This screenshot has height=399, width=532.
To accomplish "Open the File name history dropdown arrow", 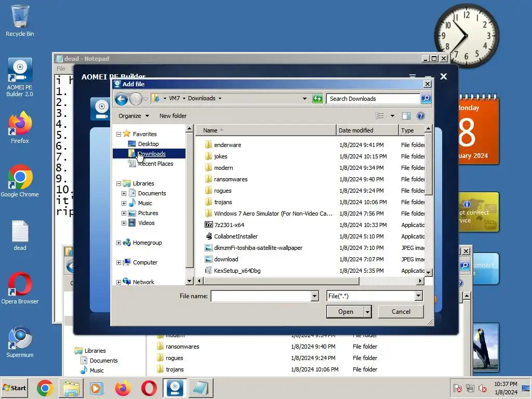I will pyautogui.click(x=314, y=296).
